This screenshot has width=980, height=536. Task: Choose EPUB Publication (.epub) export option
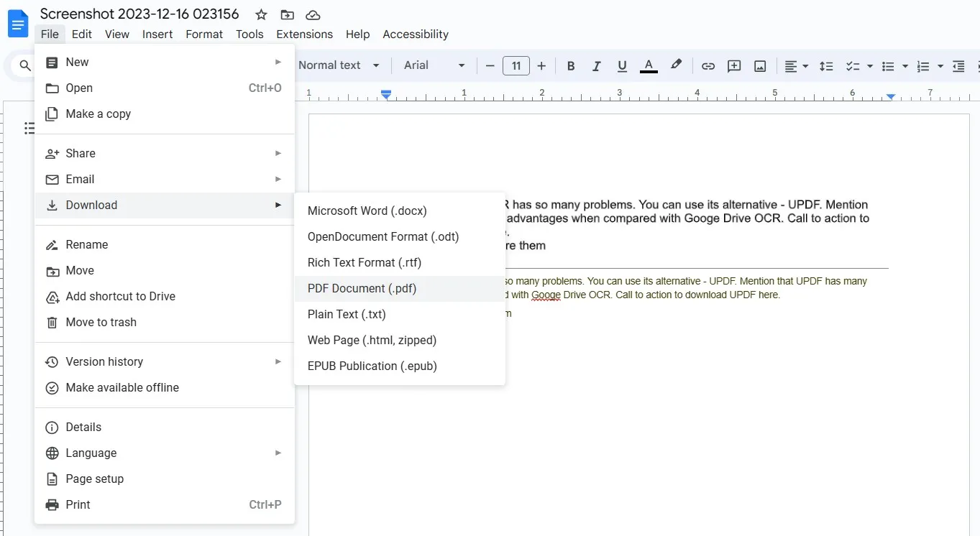click(x=372, y=366)
